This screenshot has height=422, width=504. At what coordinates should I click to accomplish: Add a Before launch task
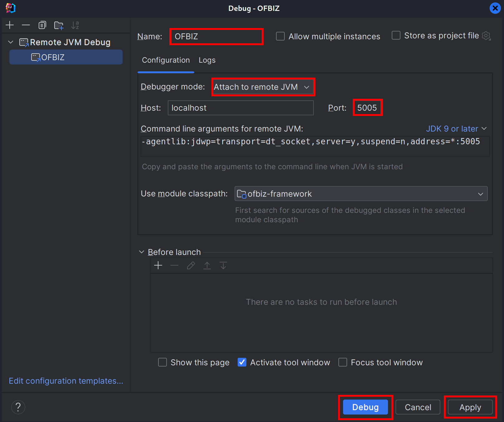coord(158,265)
